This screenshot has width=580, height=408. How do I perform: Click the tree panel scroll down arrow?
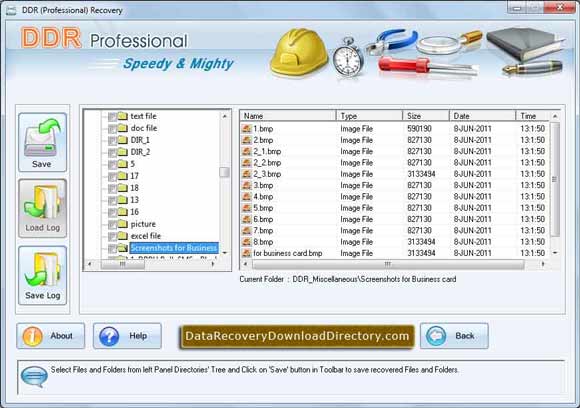(x=225, y=253)
